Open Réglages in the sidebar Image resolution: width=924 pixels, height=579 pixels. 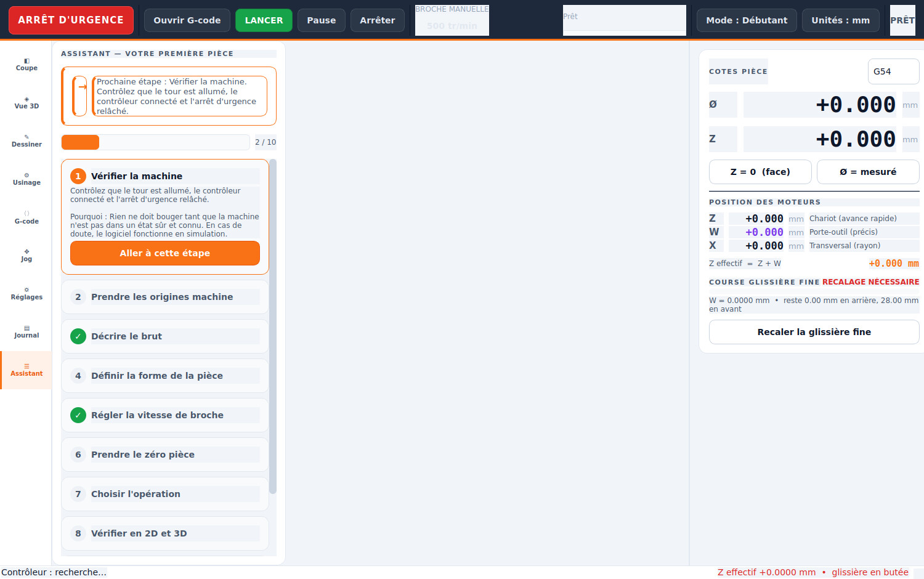click(x=26, y=294)
